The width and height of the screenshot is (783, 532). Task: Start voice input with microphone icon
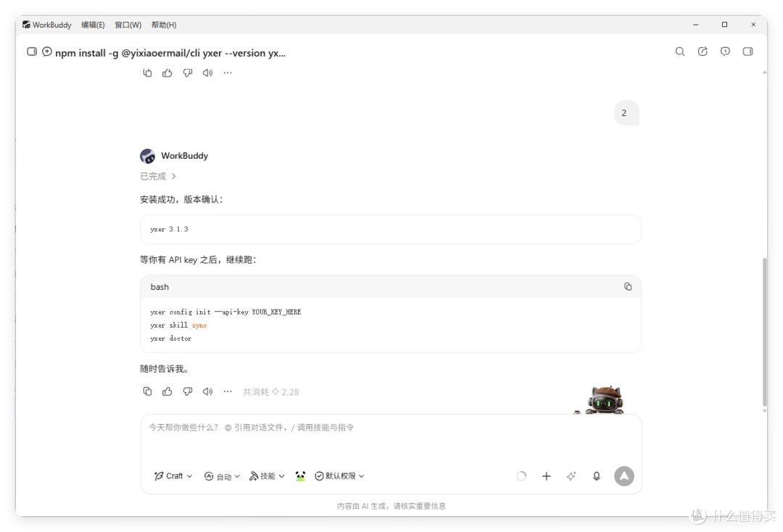click(x=596, y=476)
